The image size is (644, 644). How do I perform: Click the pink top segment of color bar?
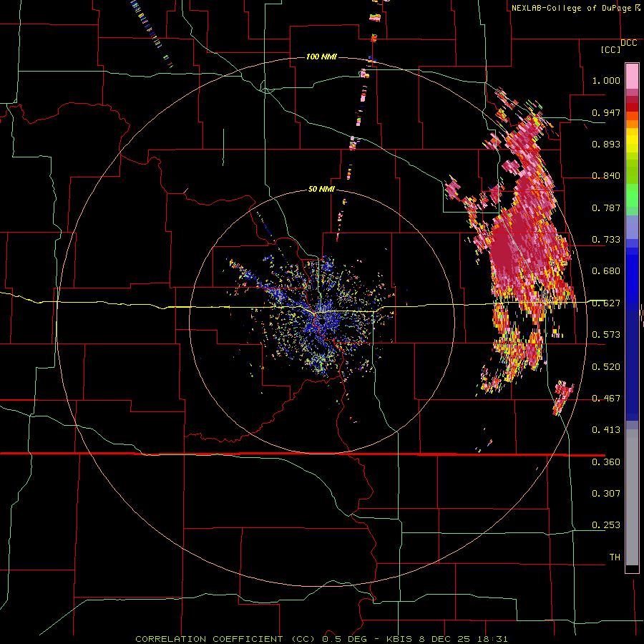click(x=632, y=77)
